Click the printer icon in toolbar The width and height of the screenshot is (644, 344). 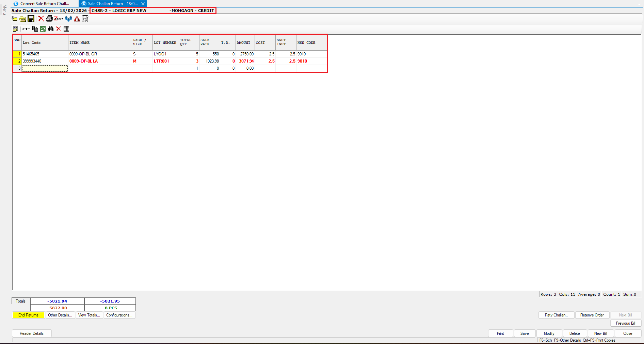coord(49,19)
